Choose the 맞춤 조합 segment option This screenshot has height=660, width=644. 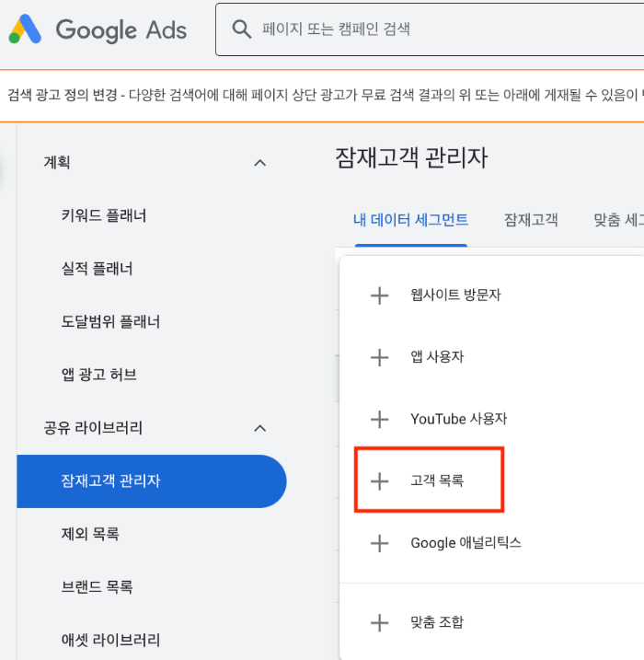(x=437, y=622)
